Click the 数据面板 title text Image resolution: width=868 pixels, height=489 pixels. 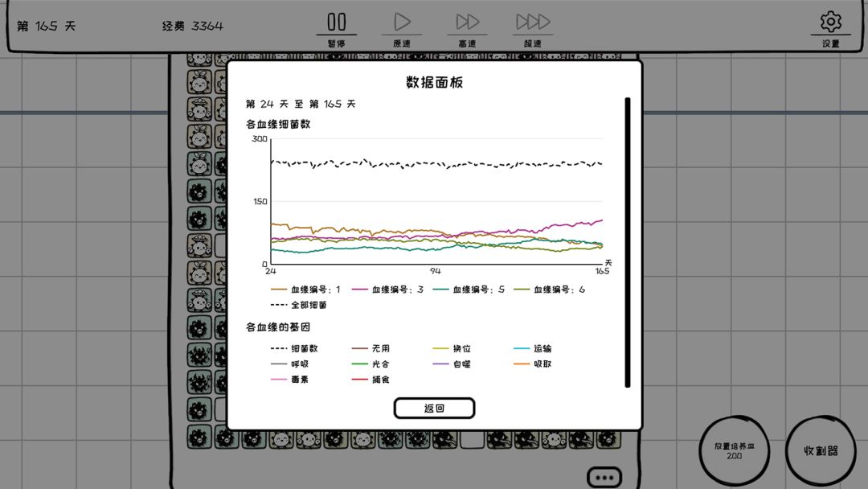pyautogui.click(x=435, y=83)
